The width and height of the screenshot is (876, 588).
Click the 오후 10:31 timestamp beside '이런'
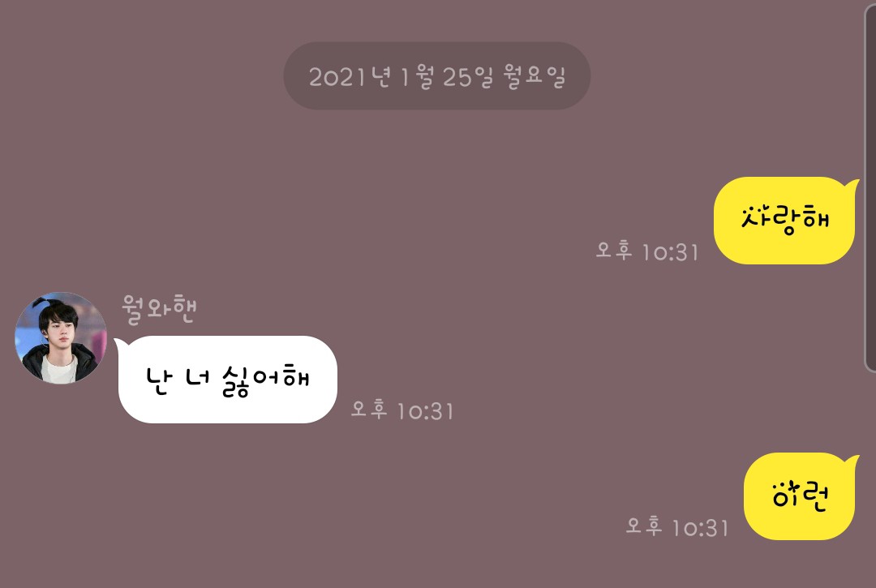[677, 526]
